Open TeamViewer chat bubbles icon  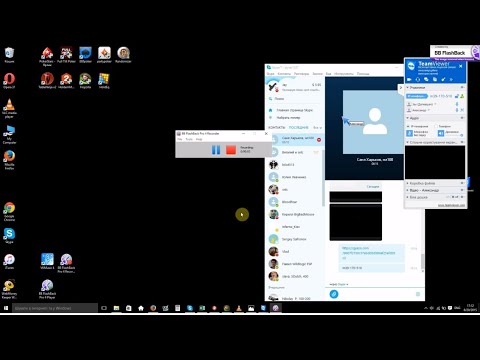click(426, 79)
